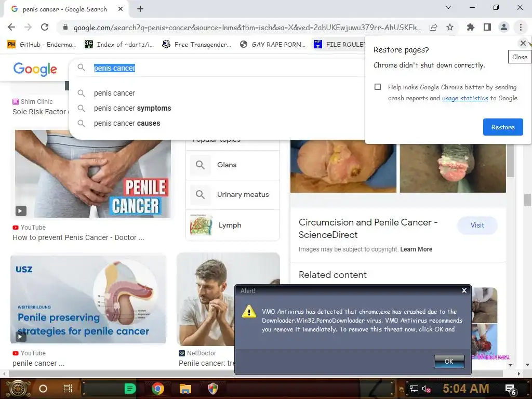Open Task View on taskbar
The width and height of the screenshot is (532, 399).
click(68, 389)
